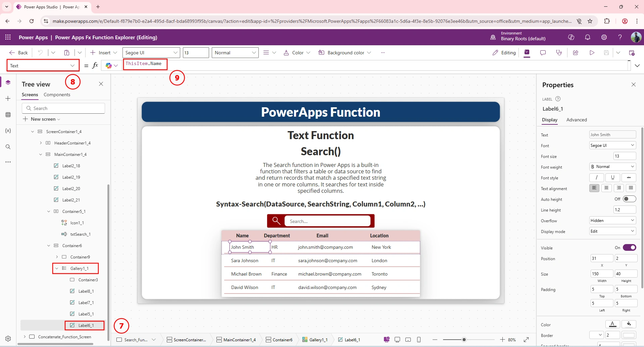
Task: Select the tablet layout preview icon
Action: click(x=408, y=340)
